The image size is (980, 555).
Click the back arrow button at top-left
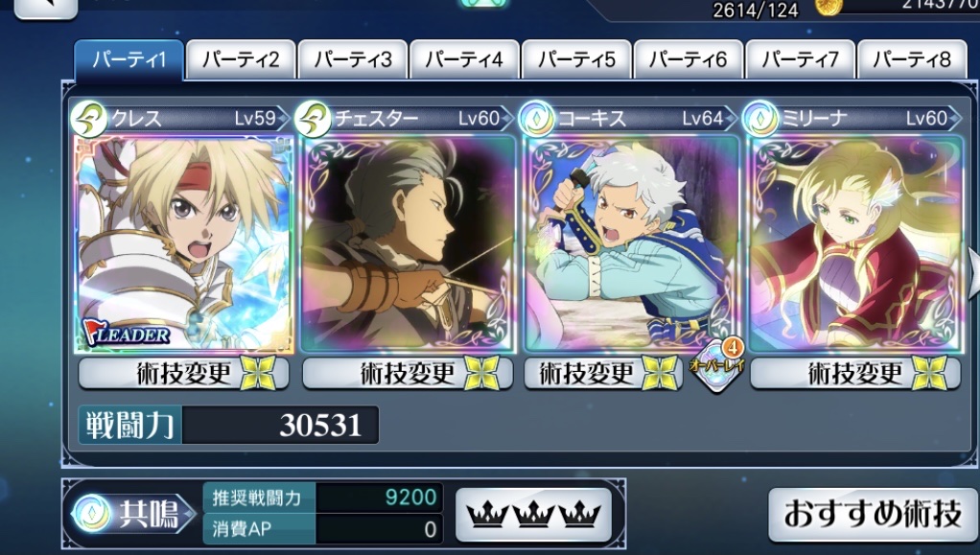(46, 7)
